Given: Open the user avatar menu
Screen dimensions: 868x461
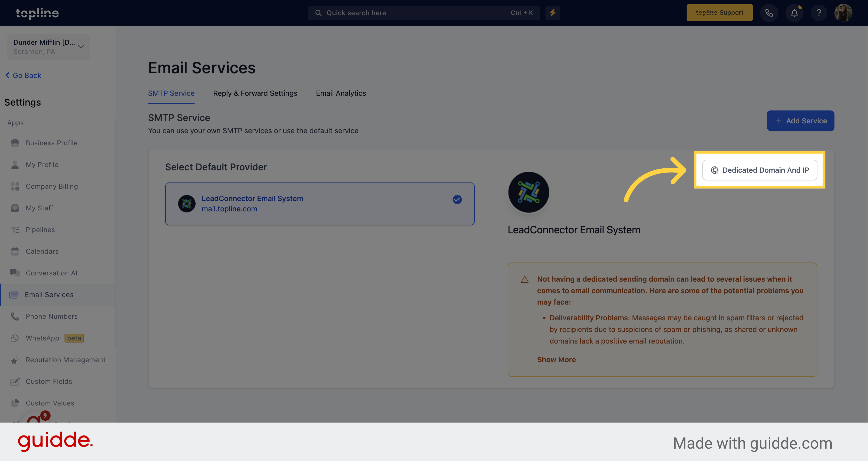Looking at the screenshot, I should (x=843, y=13).
